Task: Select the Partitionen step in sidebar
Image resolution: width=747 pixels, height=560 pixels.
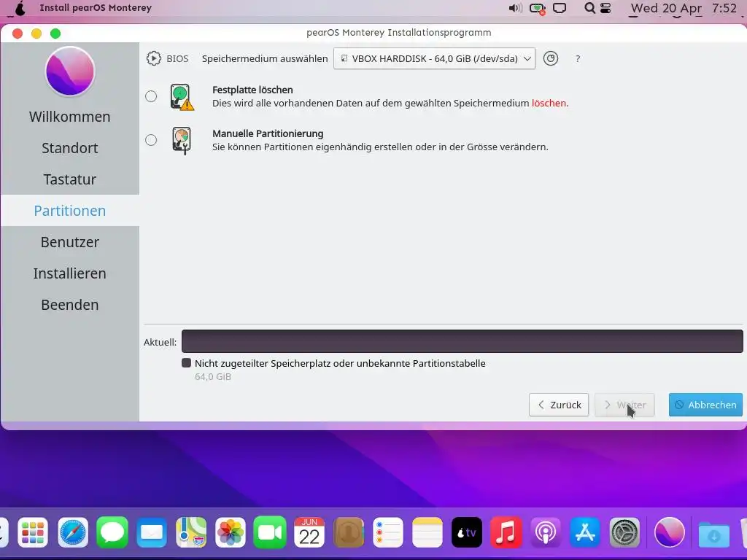Action: [69, 211]
